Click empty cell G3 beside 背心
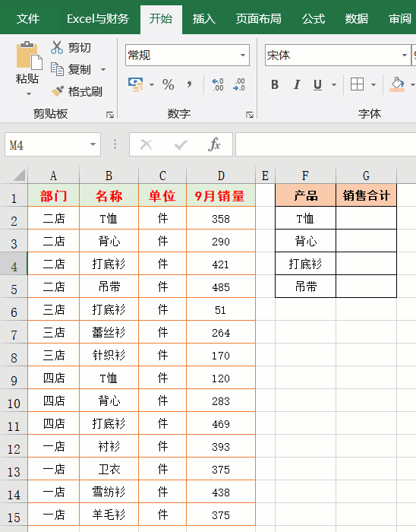 (366, 241)
